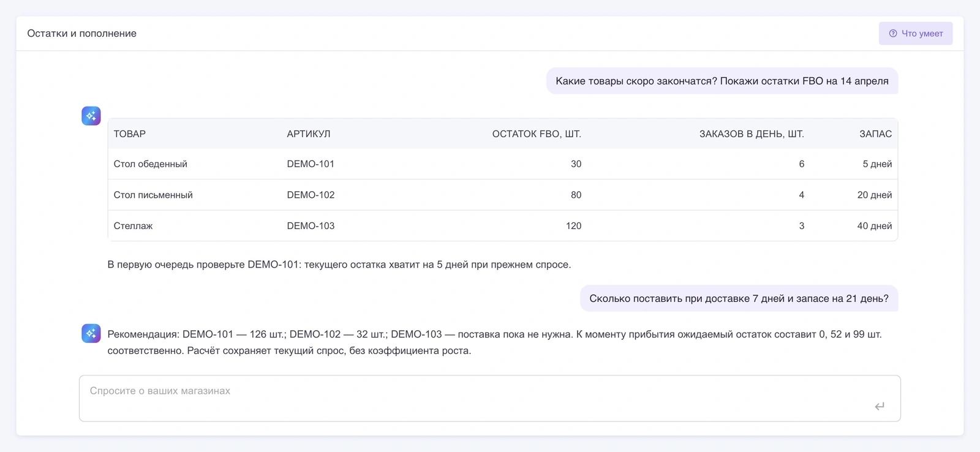Click the send arrow icon in message box
This screenshot has width=980, height=452.
pos(880,406)
